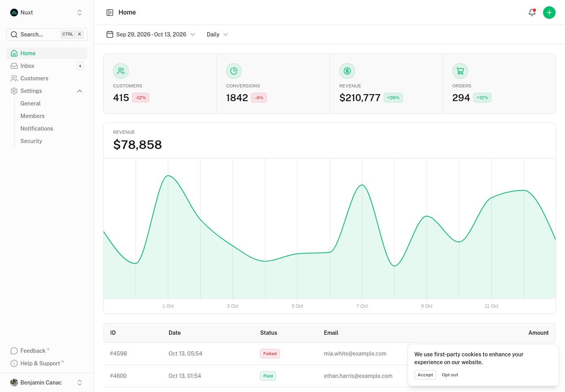This screenshot has height=392, width=565.
Task: Click the 11 Oct chart axis label
Action: (x=491, y=306)
